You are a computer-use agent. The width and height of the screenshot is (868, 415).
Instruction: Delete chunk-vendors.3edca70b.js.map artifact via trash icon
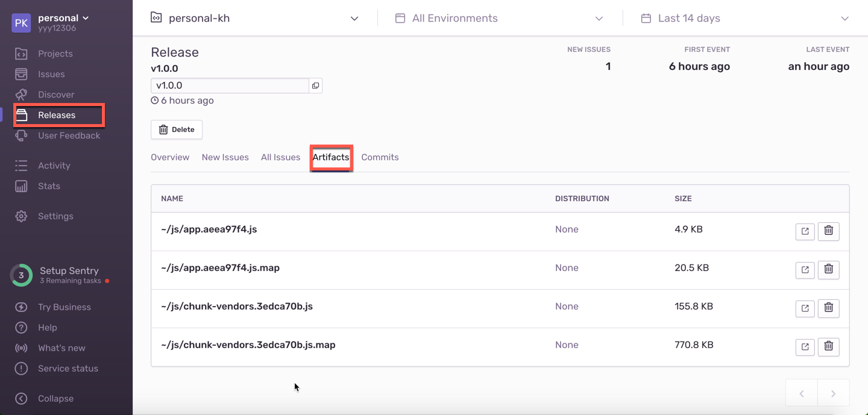[828, 346]
